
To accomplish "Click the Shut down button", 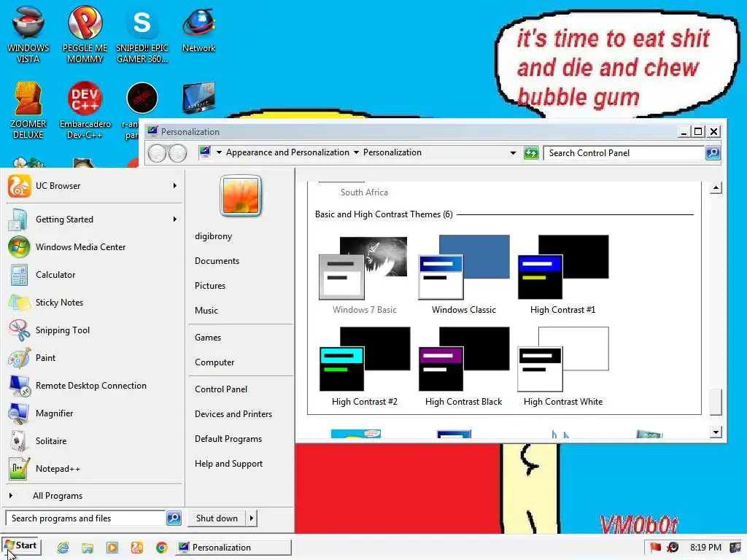I will [x=217, y=518].
